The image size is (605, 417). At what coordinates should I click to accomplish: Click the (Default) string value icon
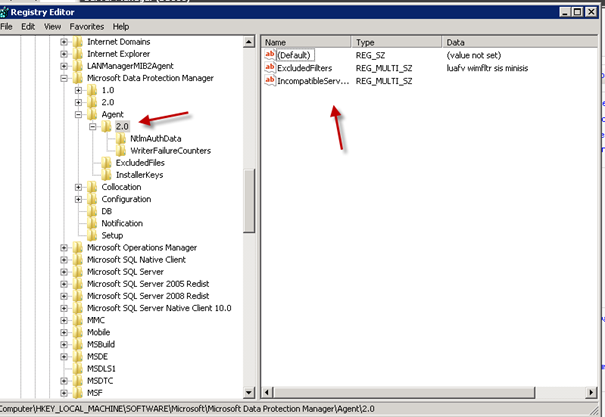point(270,55)
